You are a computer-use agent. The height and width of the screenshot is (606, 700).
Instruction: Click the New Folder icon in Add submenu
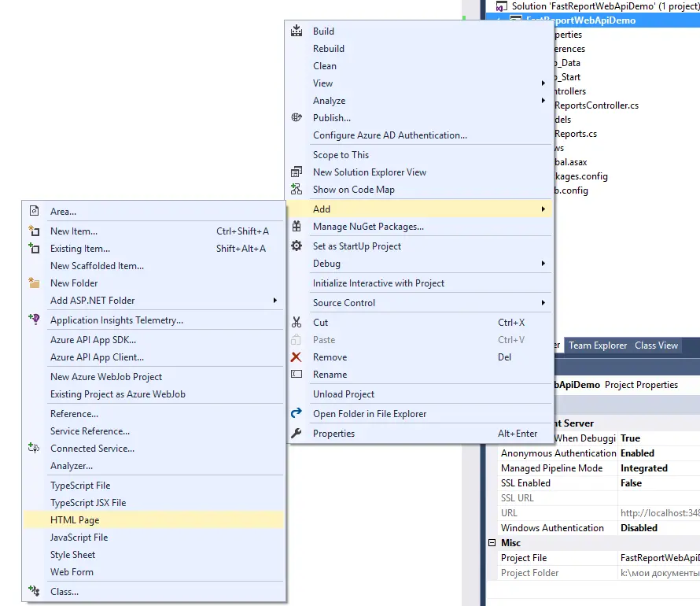coord(35,283)
